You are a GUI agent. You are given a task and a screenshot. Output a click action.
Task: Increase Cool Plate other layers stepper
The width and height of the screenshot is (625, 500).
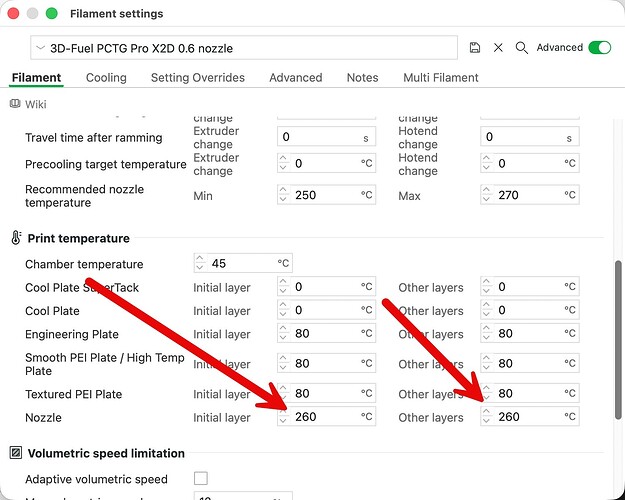pos(487,305)
